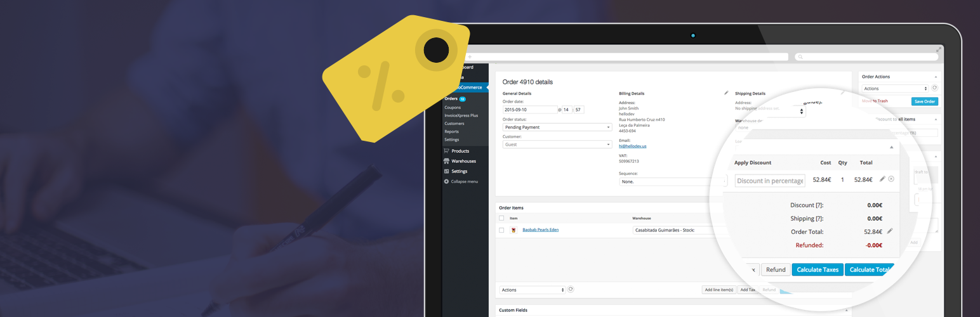Go to Customers submenu item

[454, 124]
